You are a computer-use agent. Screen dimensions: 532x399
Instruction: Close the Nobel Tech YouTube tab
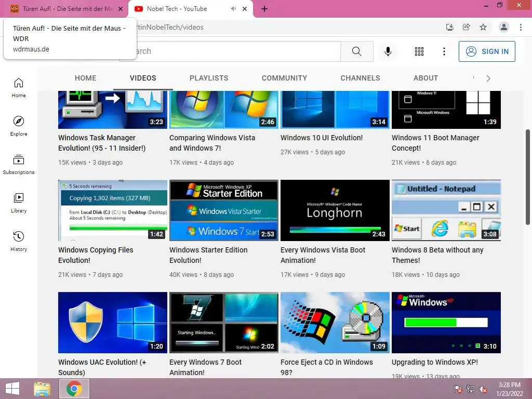245,9
